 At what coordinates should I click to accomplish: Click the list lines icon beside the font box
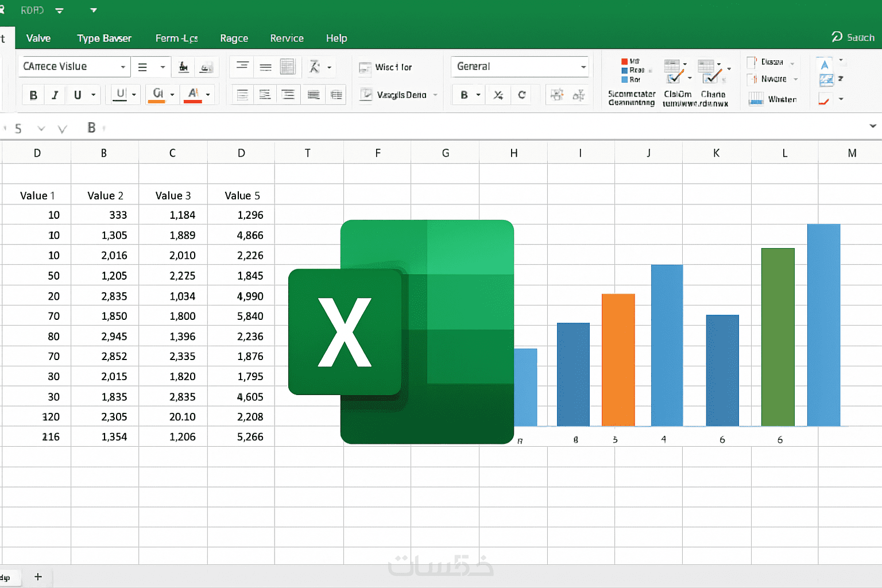pos(143,67)
